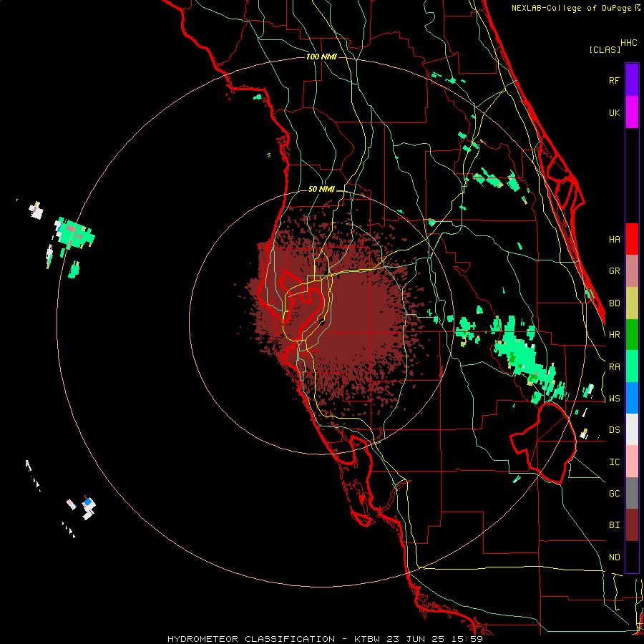Click the 100 NMI range ring label

321,57
